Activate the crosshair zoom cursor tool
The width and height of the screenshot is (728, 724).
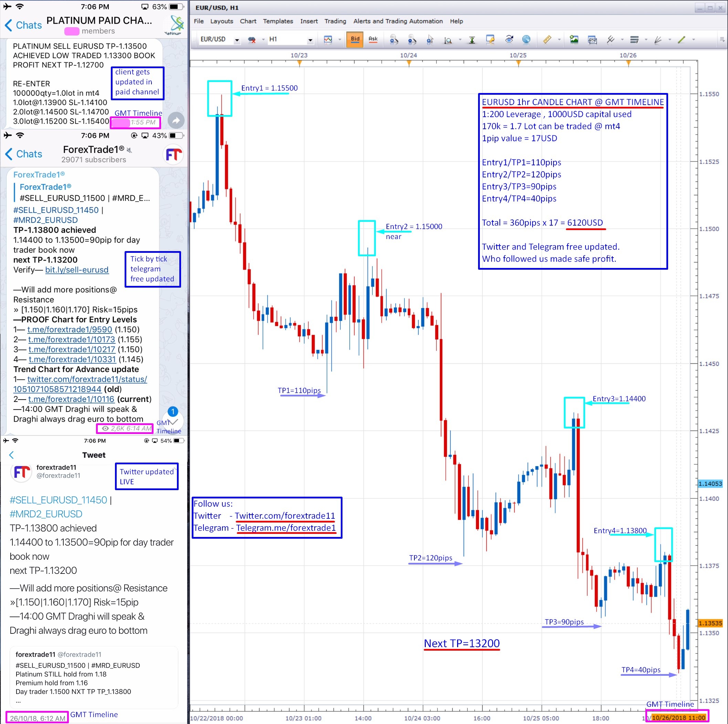[x=430, y=39]
